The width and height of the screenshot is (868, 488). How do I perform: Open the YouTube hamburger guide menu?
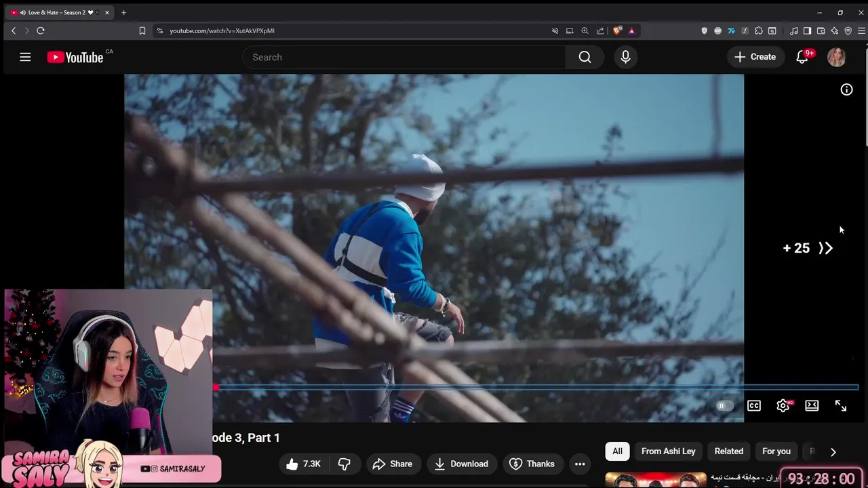coord(25,57)
